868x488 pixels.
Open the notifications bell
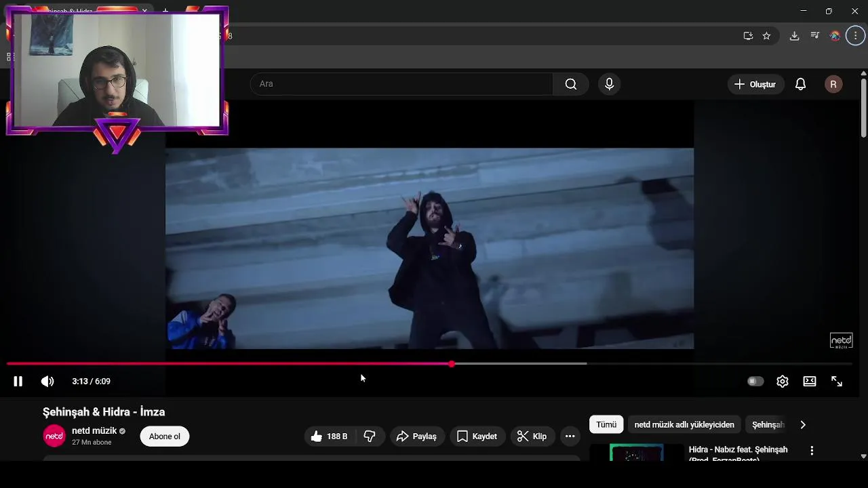coord(801,84)
